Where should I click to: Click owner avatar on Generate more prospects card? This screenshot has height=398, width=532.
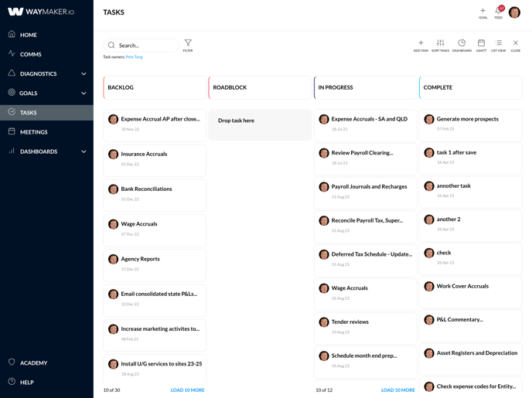429,119
